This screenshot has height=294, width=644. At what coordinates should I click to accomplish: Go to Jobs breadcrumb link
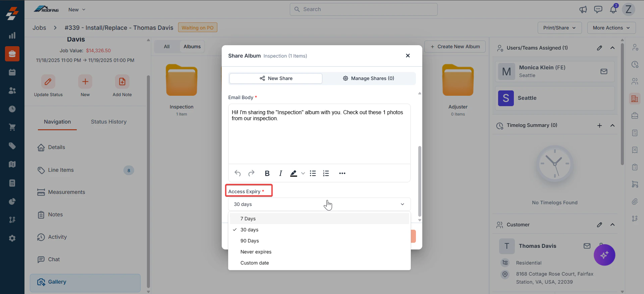(39, 28)
